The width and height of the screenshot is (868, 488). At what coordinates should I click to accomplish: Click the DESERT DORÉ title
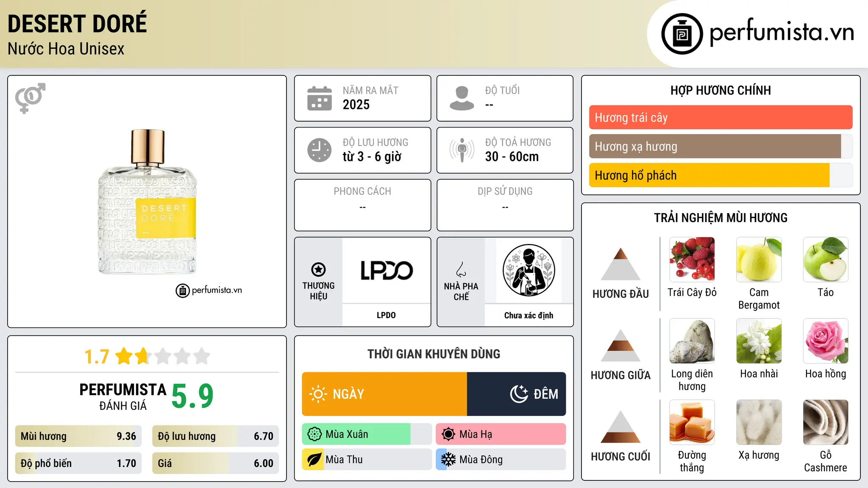(x=77, y=23)
